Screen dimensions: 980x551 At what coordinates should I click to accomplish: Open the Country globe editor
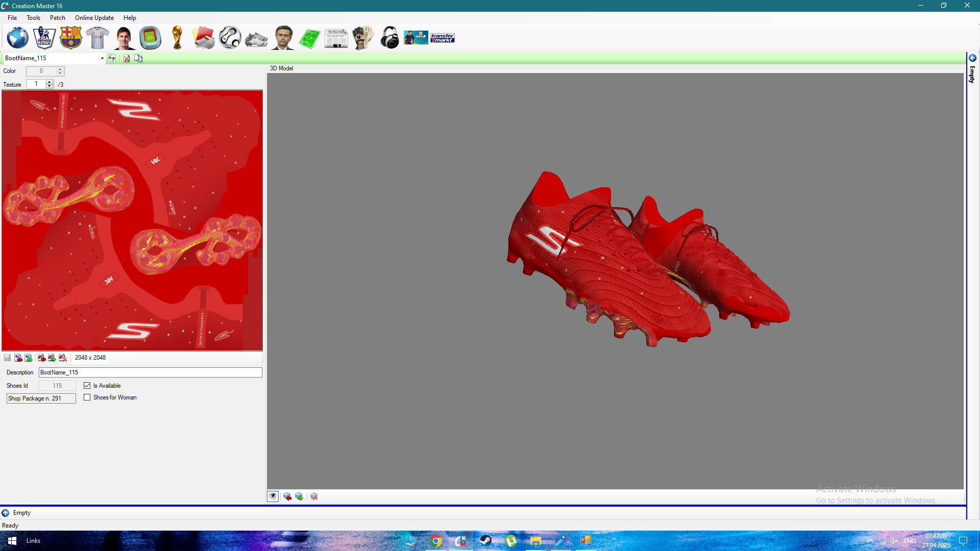click(x=18, y=38)
